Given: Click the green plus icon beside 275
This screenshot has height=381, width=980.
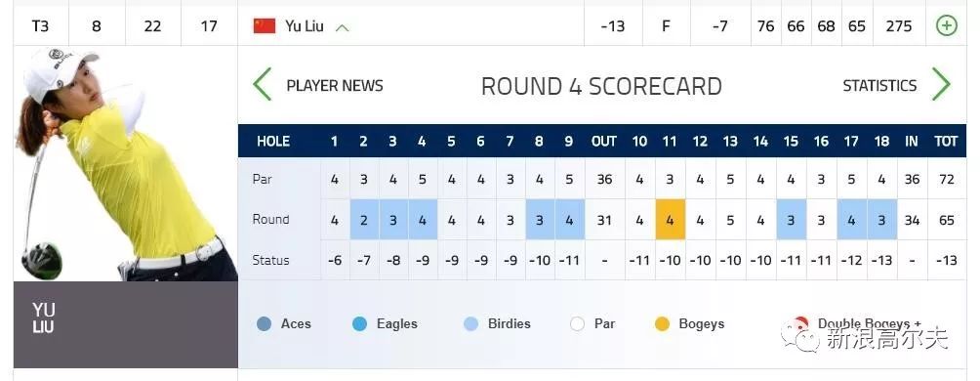Looking at the screenshot, I should [x=946, y=25].
